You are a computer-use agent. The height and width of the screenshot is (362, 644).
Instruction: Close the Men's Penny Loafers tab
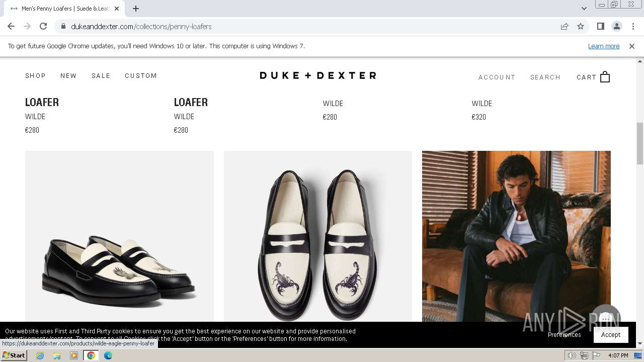coord(117,9)
